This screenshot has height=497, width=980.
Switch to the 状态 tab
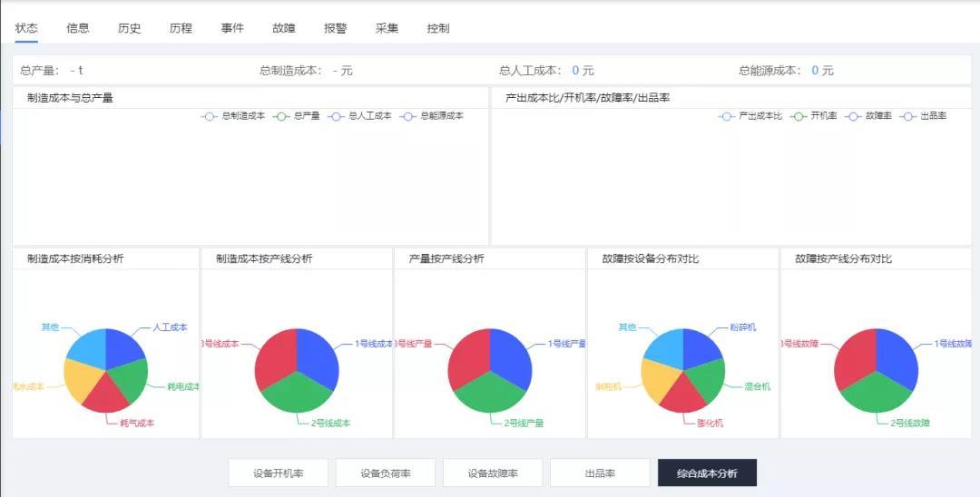tap(26, 28)
